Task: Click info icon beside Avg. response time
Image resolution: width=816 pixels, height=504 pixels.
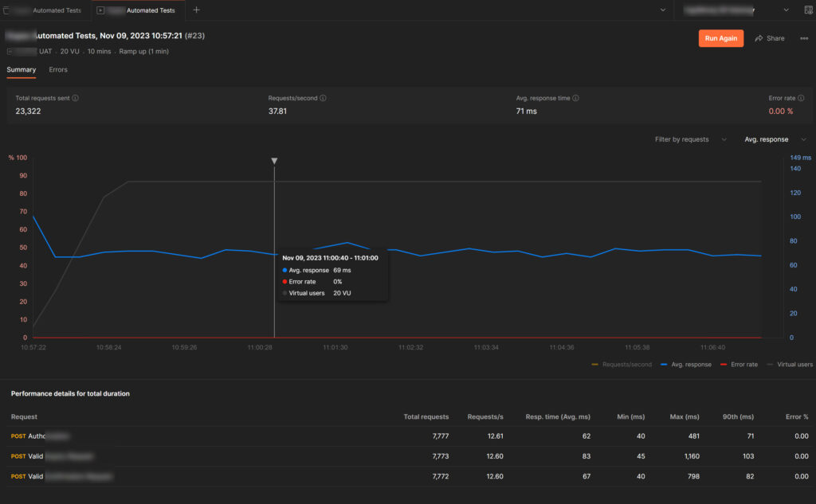Action: [575, 98]
